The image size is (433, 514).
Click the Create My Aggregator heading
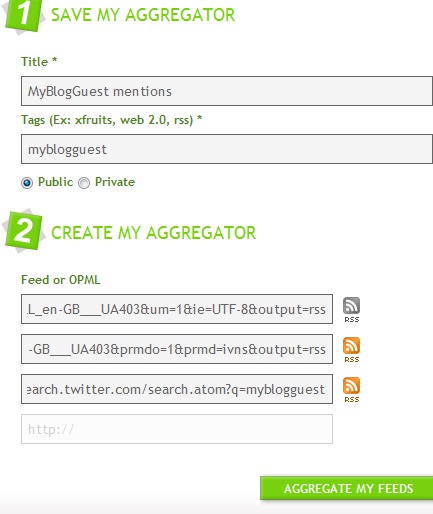(x=153, y=233)
